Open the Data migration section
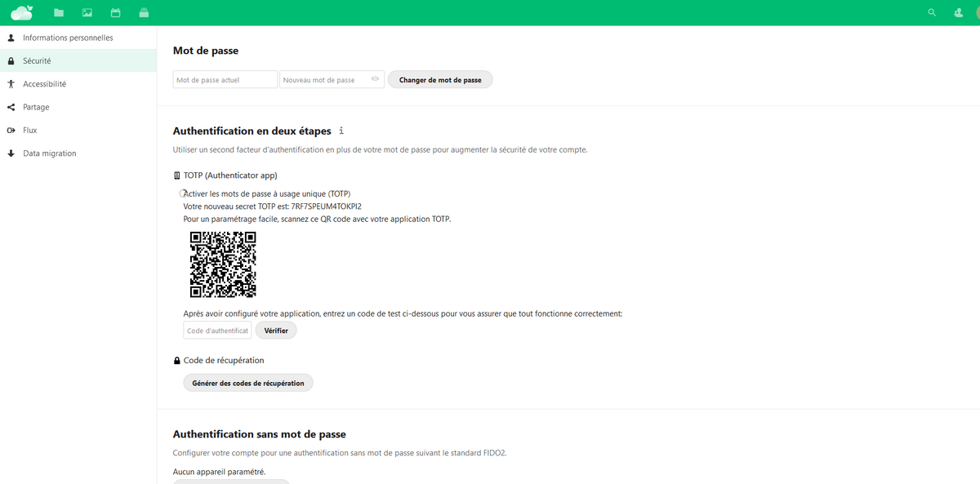This screenshot has height=484, width=980. (x=78, y=153)
